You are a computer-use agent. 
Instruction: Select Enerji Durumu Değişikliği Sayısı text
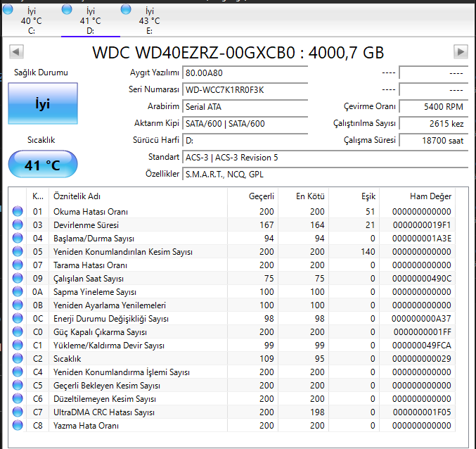(x=111, y=319)
